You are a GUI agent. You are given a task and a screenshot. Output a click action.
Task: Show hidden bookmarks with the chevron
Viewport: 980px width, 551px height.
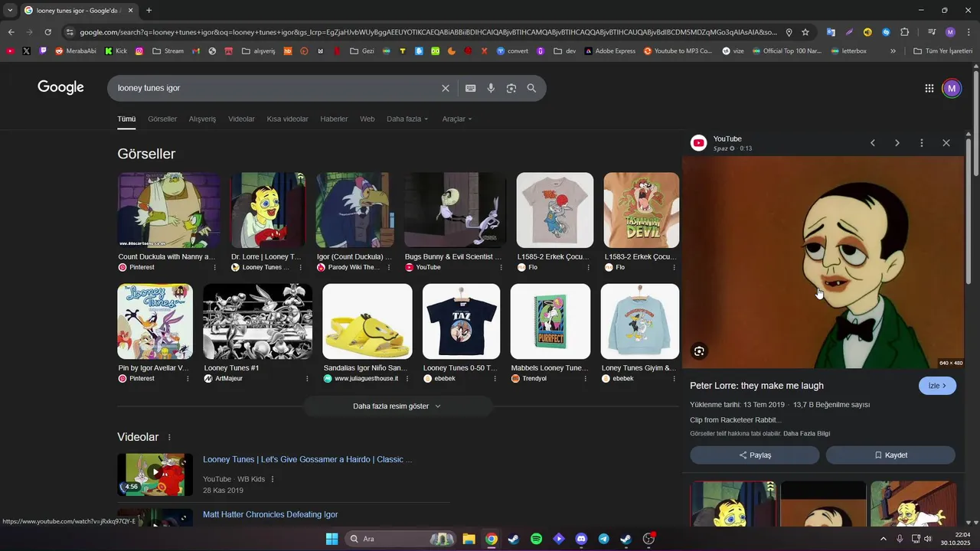pos(893,51)
